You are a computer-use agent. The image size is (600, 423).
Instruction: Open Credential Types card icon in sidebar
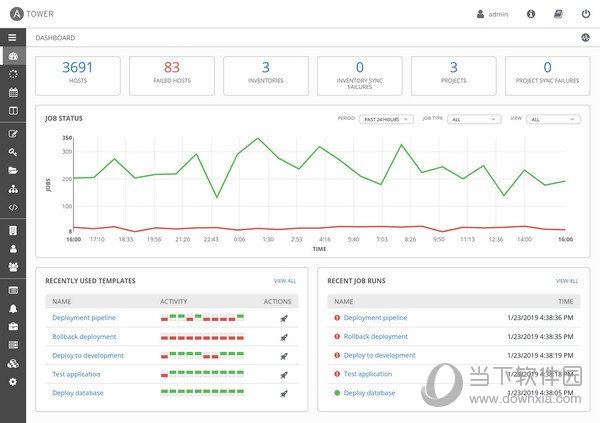(13, 290)
